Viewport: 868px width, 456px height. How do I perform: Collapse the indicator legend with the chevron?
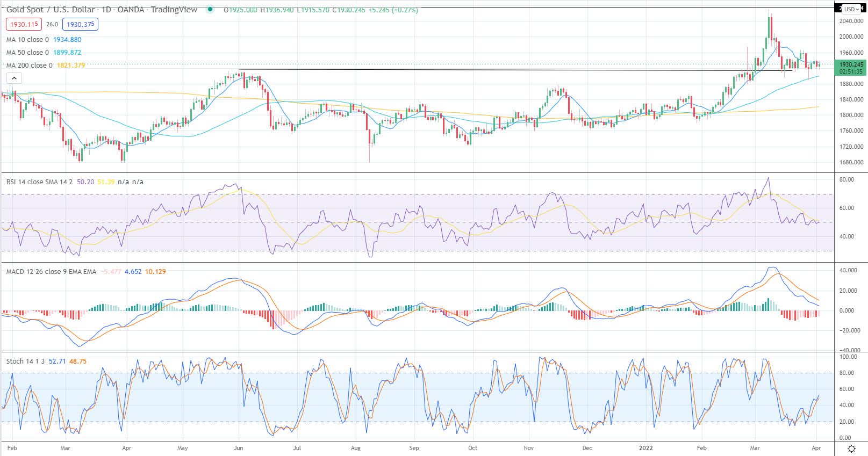(x=14, y=78)
